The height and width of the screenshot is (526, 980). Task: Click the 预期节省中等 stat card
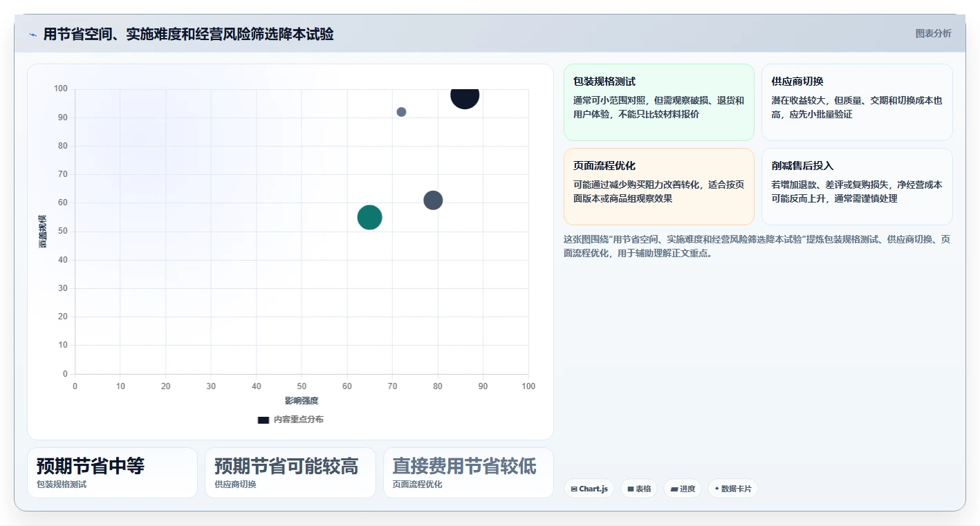click(x=112, y=473)
